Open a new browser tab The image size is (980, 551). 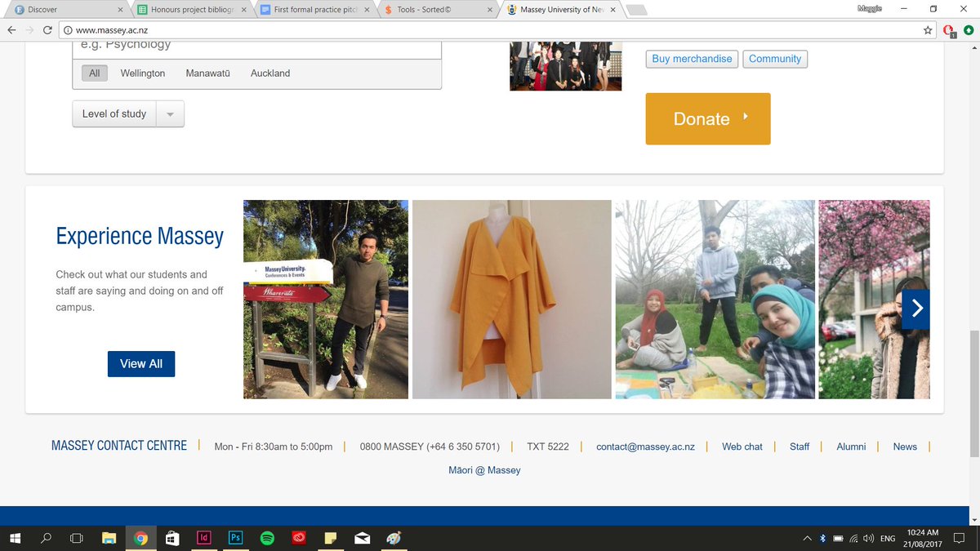[637, 10]
